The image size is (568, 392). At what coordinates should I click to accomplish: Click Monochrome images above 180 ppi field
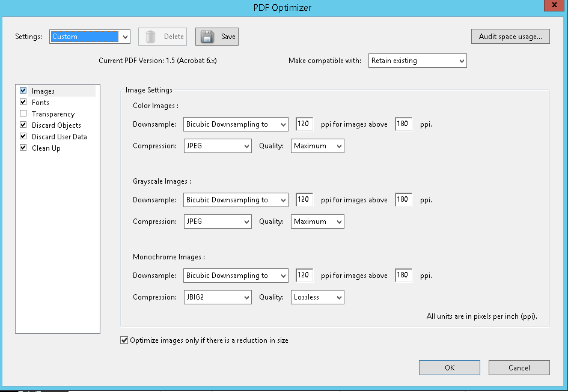[403, 276]
